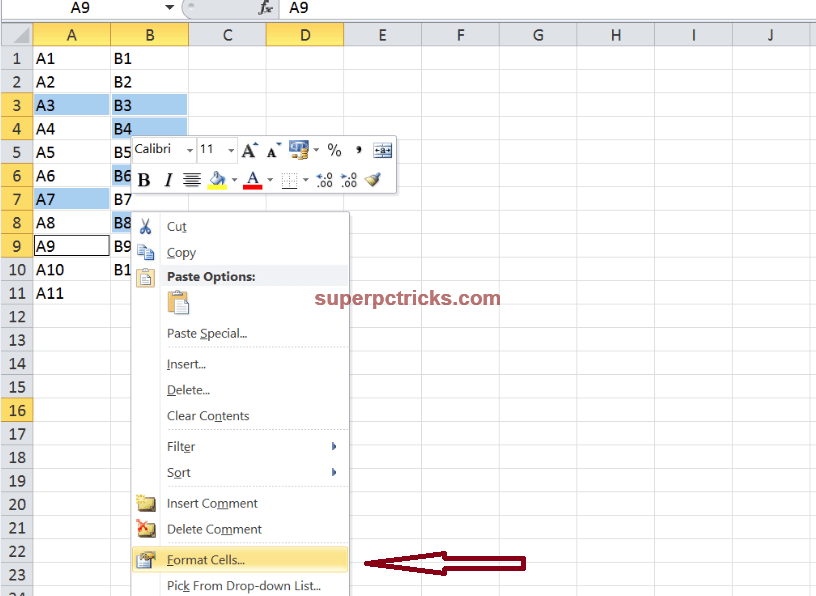816x596 pixels.
Task: Expand the font color dropdown arrow
Action: pos(270,180)
